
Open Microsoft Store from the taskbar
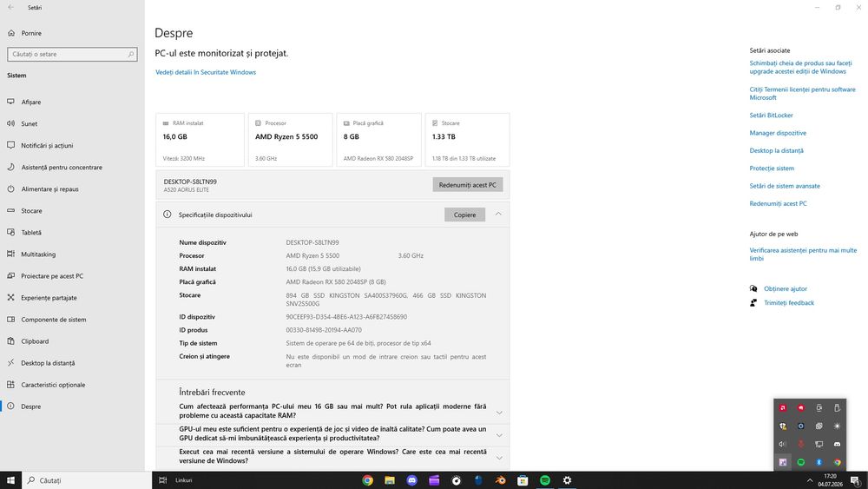point(523,480)
